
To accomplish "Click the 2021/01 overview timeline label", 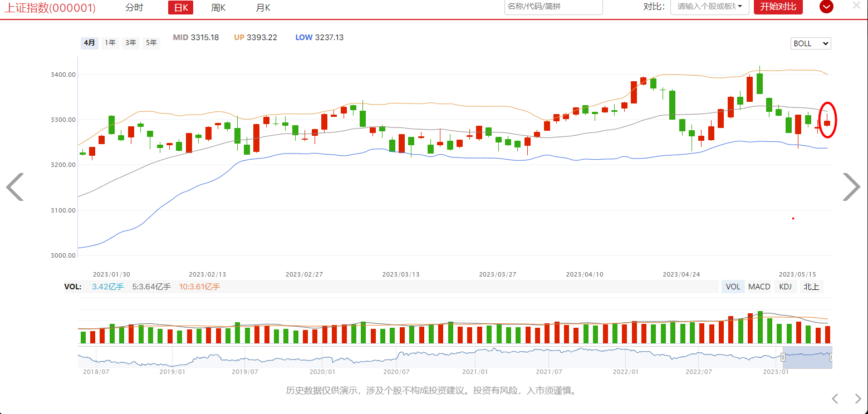I will [475, 372].
